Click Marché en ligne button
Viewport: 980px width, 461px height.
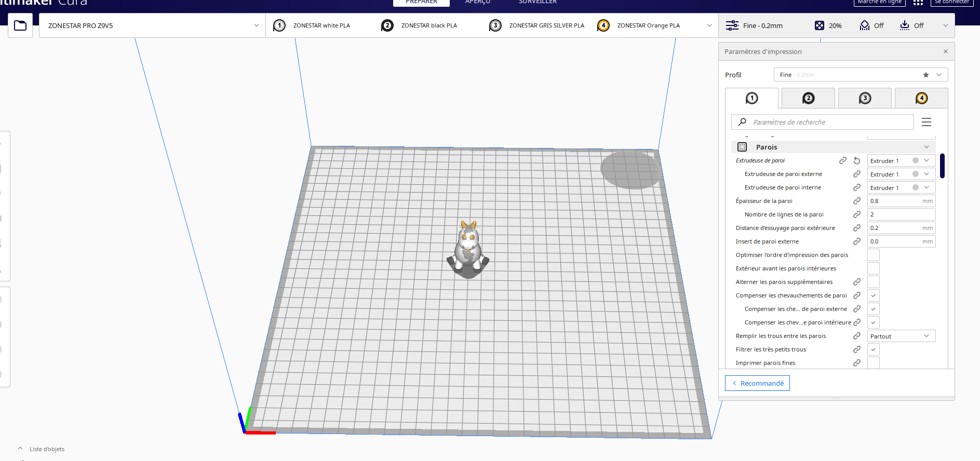880,3
